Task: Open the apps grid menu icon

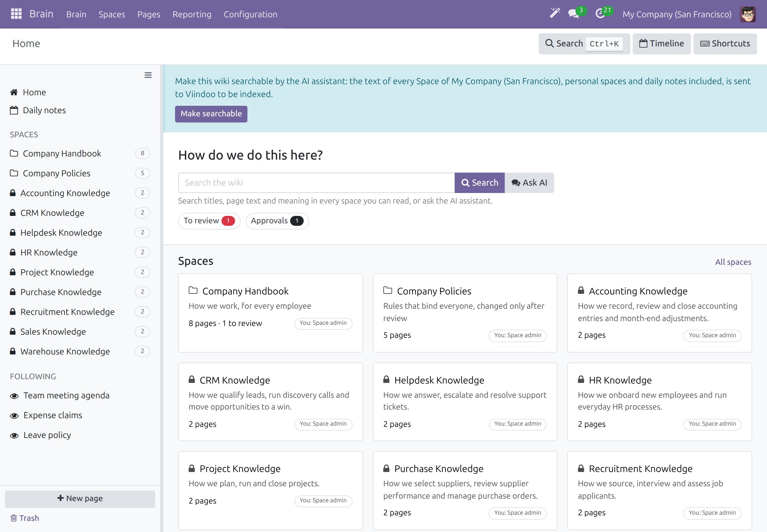Action: pos(16,14)
